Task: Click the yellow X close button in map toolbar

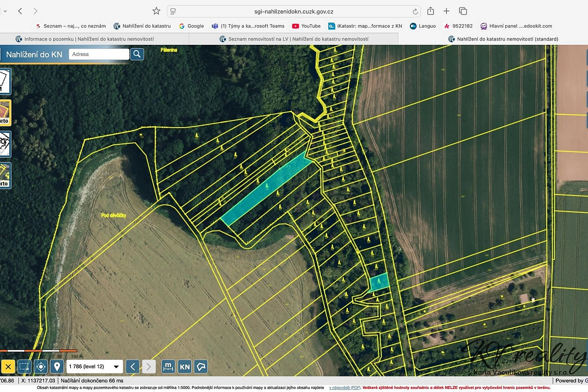Action: 7,366
